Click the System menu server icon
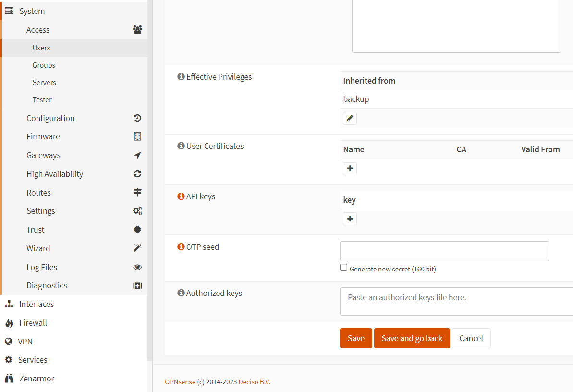Image resolution: width=573 pixels, height=392 pixels. 9,11
